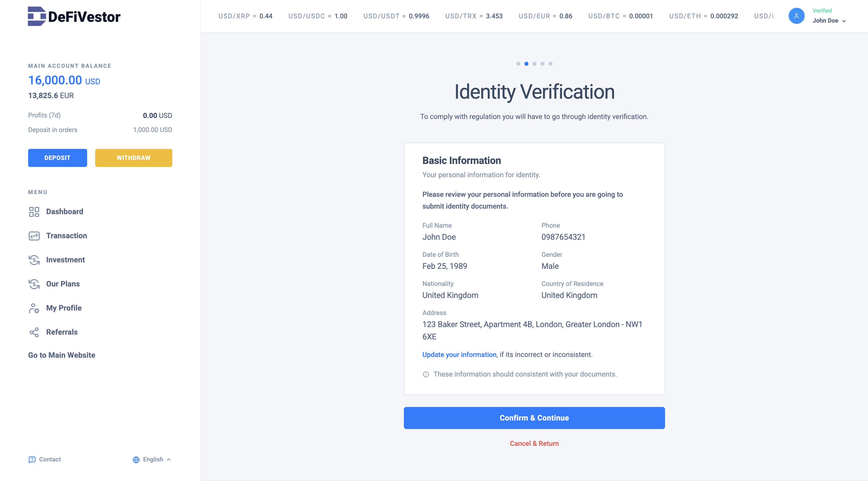
Task: Click Update your information link
Action: point(459,354)
